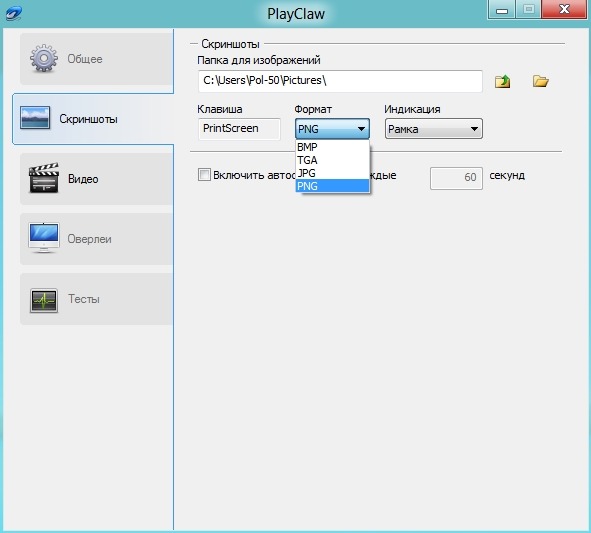Image resolution: width=591 pixels, height=533 pixels.
Task: Click the landscape picture icon for Скриншоты
Action: tap(35, 118)
